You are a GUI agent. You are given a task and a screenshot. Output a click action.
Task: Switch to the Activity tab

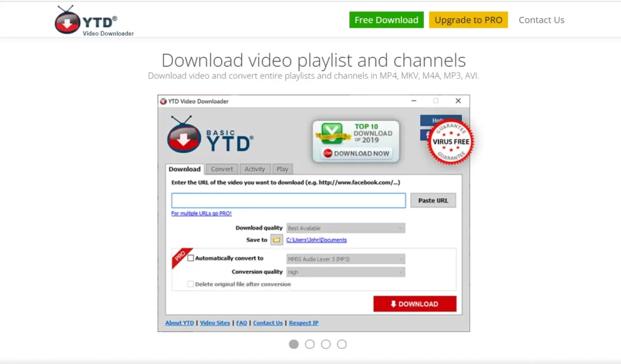click(255, 169)
